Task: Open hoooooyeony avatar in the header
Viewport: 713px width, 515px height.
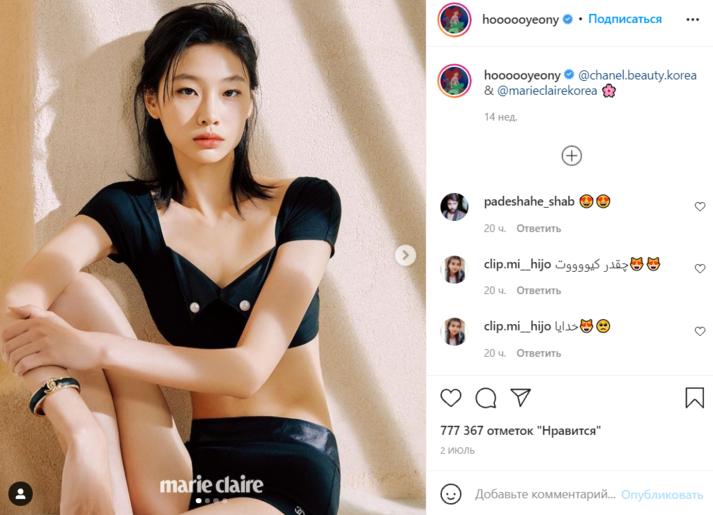Action: (454, 20)
